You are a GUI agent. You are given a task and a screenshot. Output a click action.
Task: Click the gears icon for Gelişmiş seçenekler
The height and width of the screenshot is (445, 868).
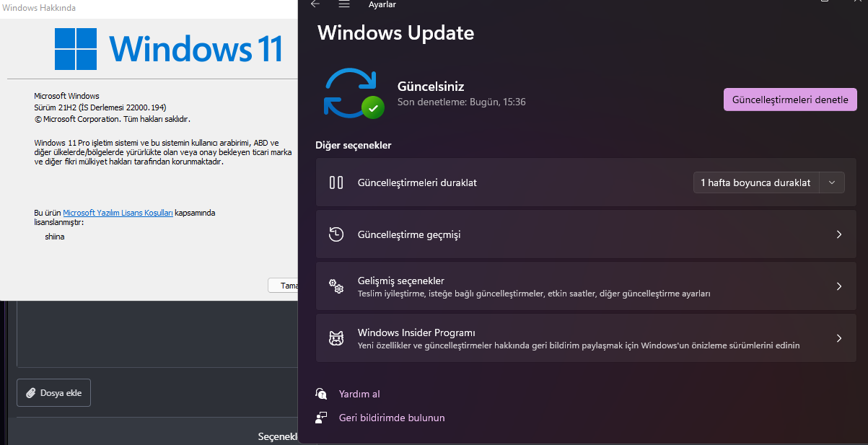[x=336, y=286]
